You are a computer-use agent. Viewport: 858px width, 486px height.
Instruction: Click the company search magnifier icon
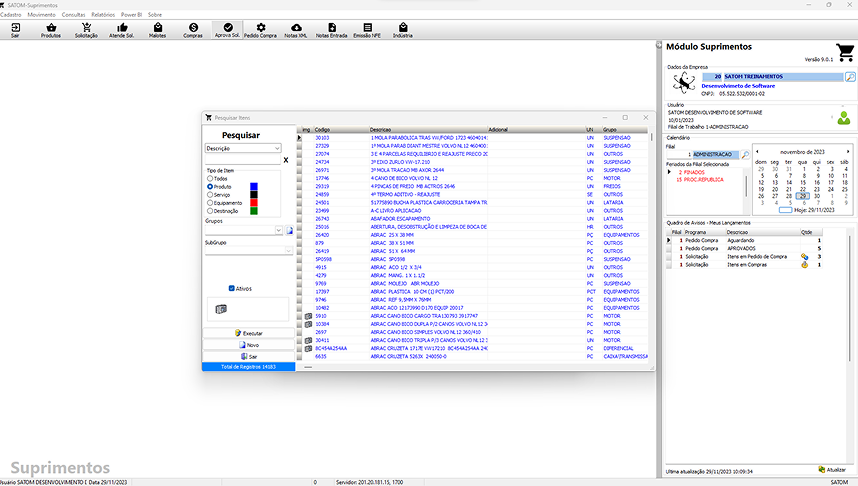(x=850, y=76)
